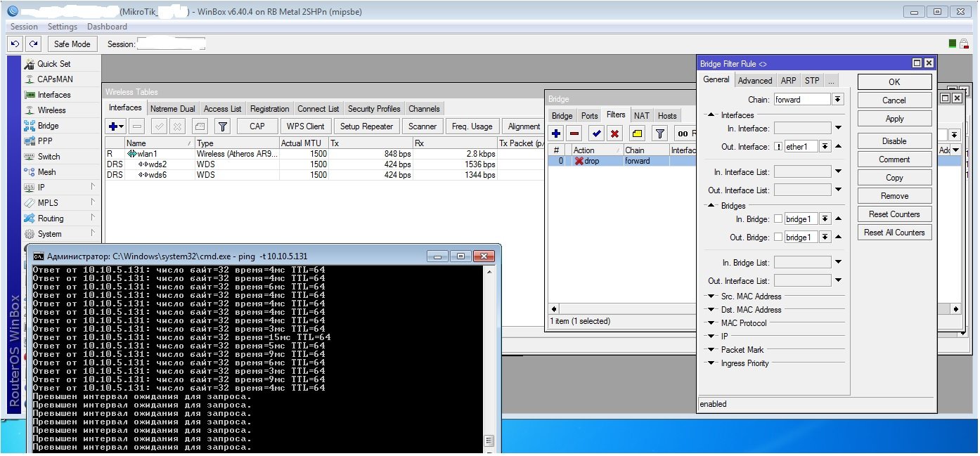Open the NAT tab in Bridge window
This screenshot has height=456, width=980.
pos(641,115)
